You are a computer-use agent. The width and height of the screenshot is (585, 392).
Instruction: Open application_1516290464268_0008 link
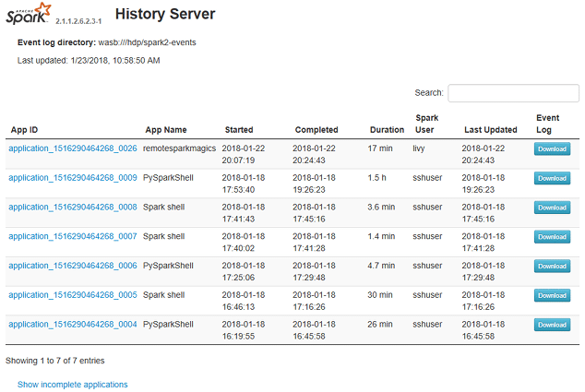73,207
